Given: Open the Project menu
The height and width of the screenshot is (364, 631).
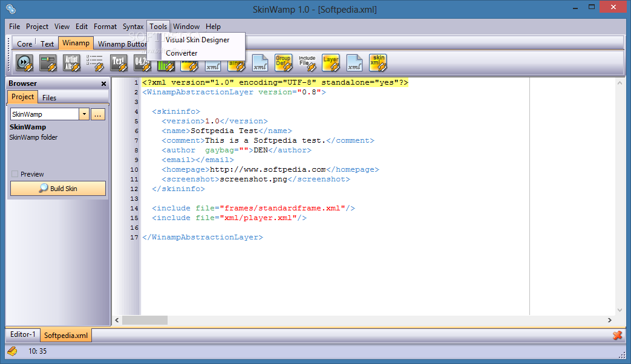Looking at the screenshot, I should click(x=37, y=27).
